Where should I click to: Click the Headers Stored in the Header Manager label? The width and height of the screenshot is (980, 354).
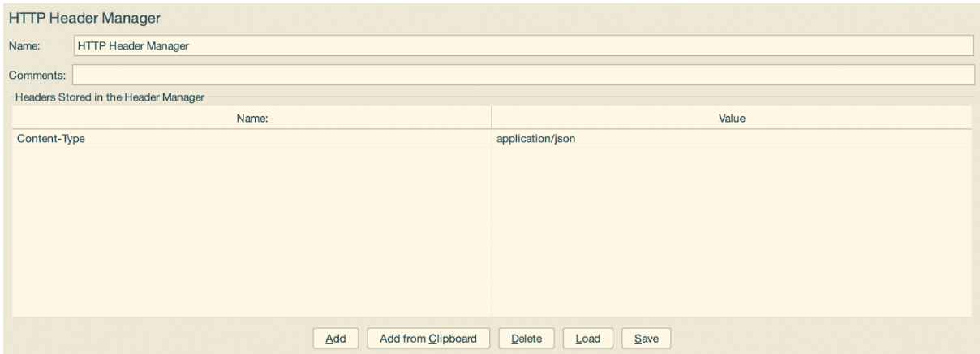[110, 97]
